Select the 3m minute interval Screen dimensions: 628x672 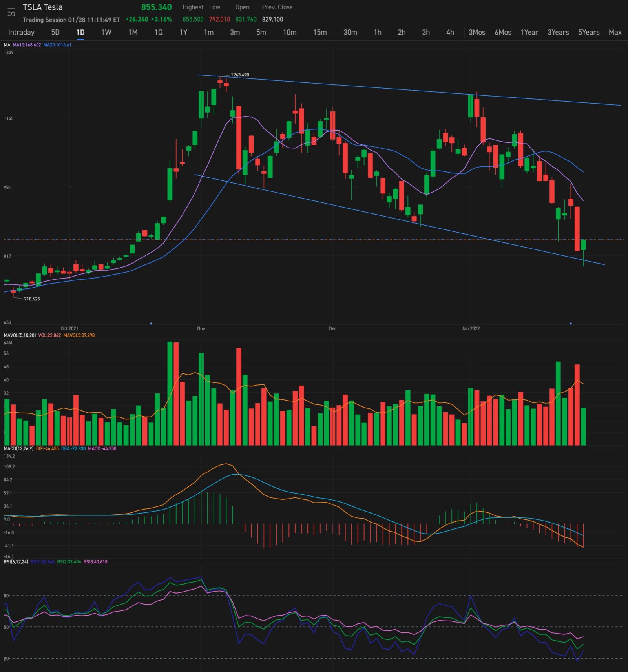[235, 32]
